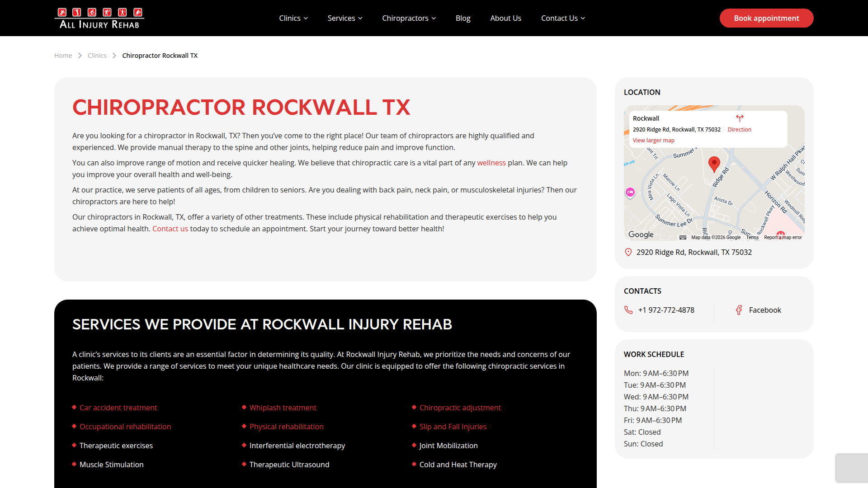Expand the Chiropractors dropdown menu
Image resolution: width=868 pixels, height=488 pixels.
(409, 18)
